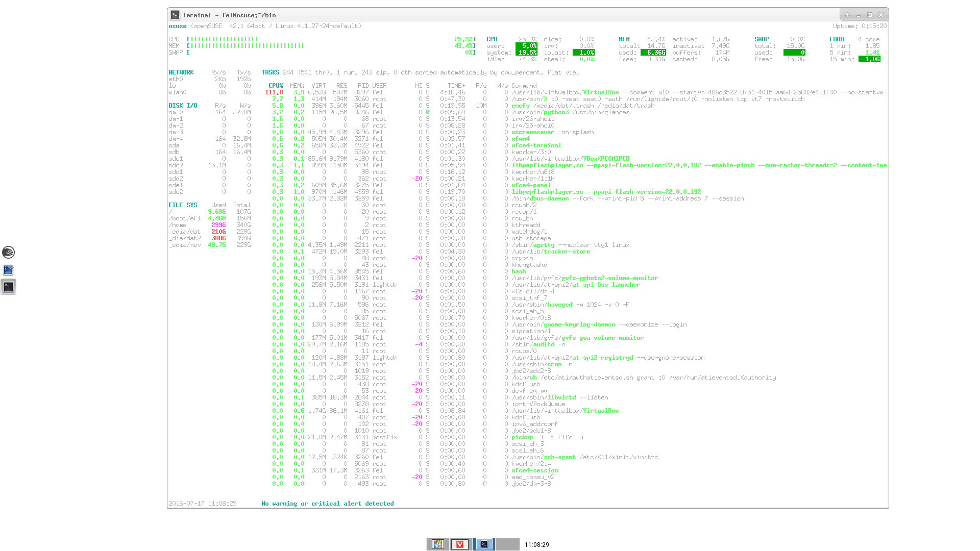Click the Command column header
The image size is (980, 551).
(x=524, y=86)
